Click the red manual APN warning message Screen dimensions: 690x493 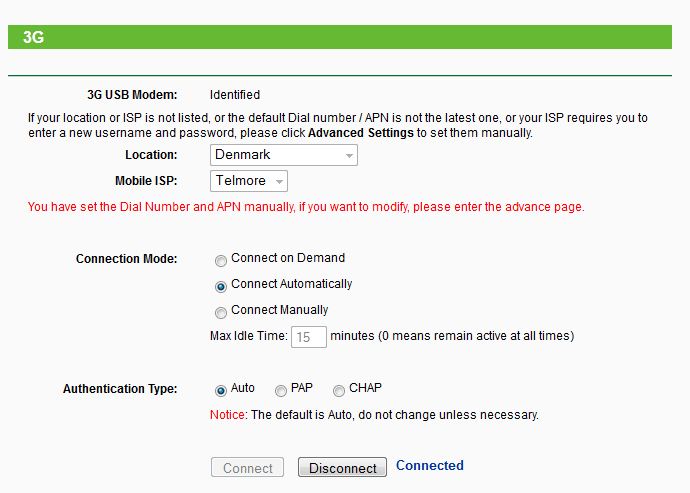(x=306, y=208)
